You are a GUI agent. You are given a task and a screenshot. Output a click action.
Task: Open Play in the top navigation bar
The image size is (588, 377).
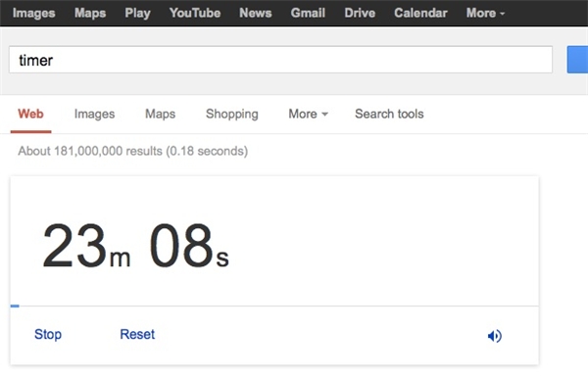(137, 13)
